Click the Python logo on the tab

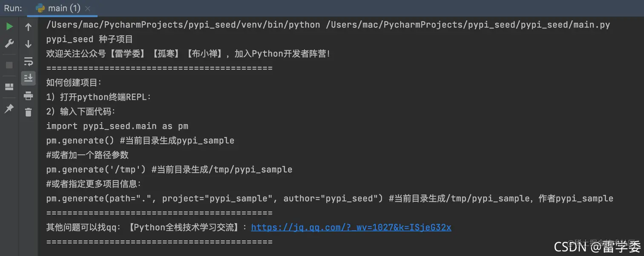coord(40,8)
